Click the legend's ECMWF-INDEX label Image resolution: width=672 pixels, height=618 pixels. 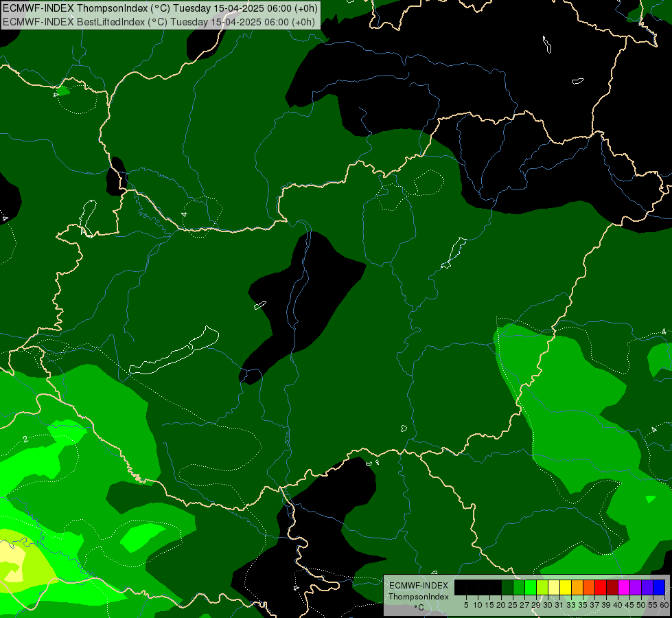pyautogui.click(x=419, y=586)
